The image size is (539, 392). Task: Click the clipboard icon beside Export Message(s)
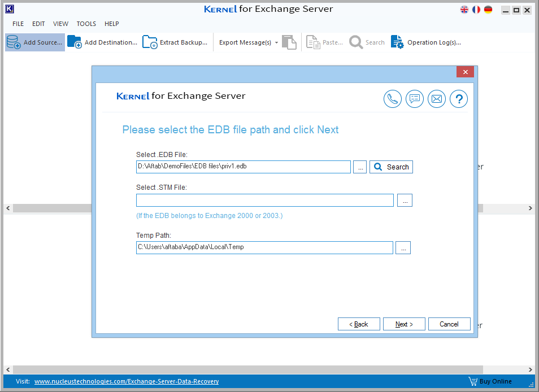[x=289, y=42]
